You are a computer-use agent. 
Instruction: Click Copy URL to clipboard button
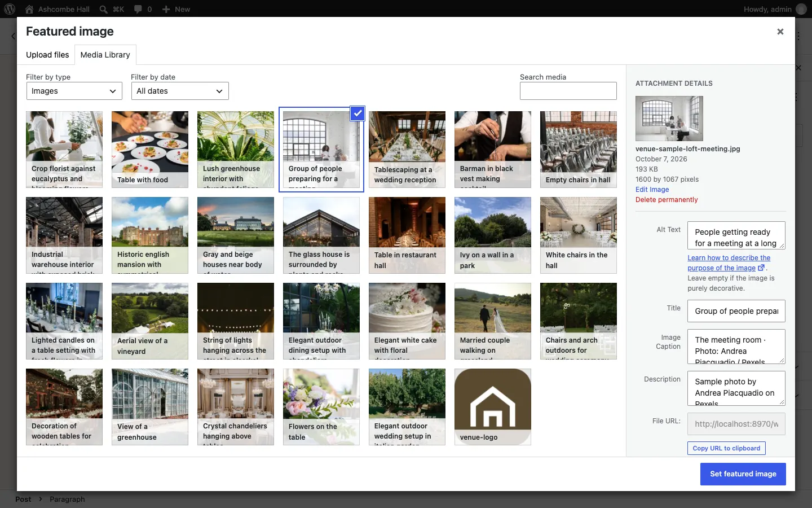tap(726, 448)
